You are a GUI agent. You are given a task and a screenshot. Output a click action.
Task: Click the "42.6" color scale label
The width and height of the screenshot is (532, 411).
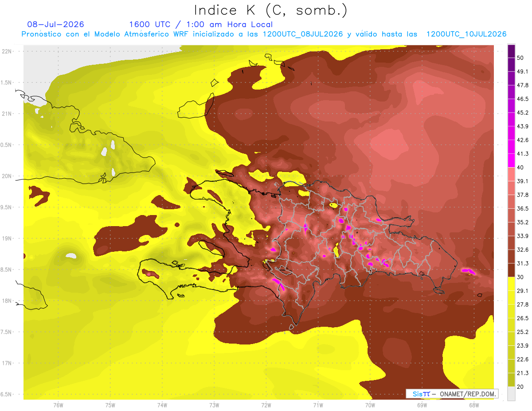click(523, 140)
